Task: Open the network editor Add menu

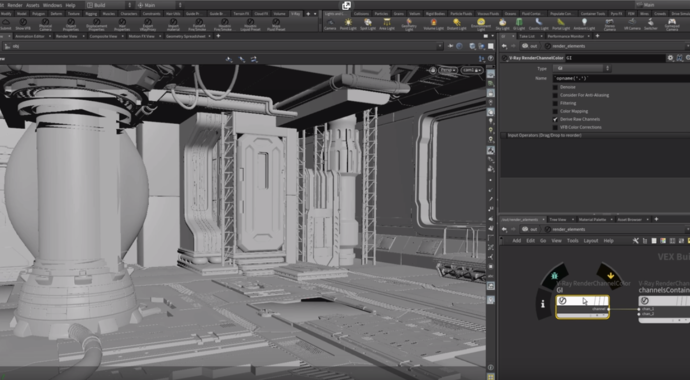Action: tap(517, 241)
